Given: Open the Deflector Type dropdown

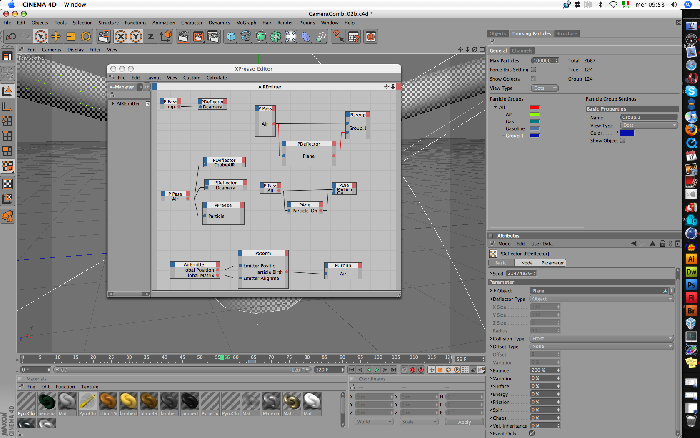Looking at the screenshot, I should pyautogui.click(x=601, y=299).
